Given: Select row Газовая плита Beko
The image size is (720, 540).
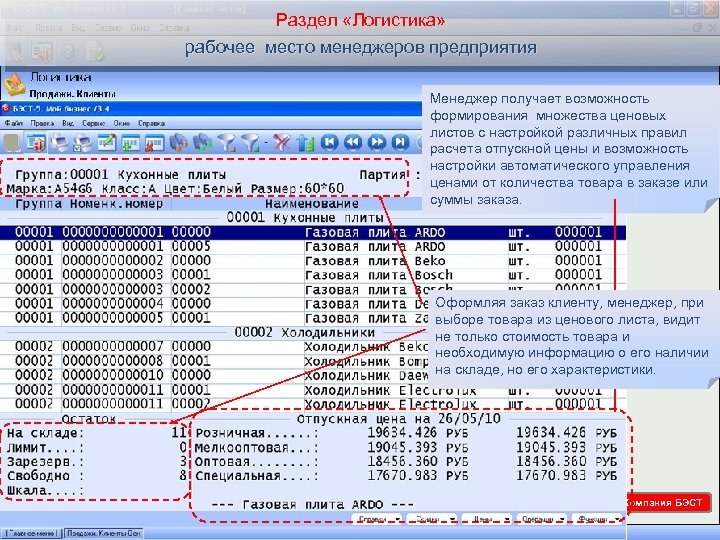Looking at the screenshot, I should click(x=313, y=261).
